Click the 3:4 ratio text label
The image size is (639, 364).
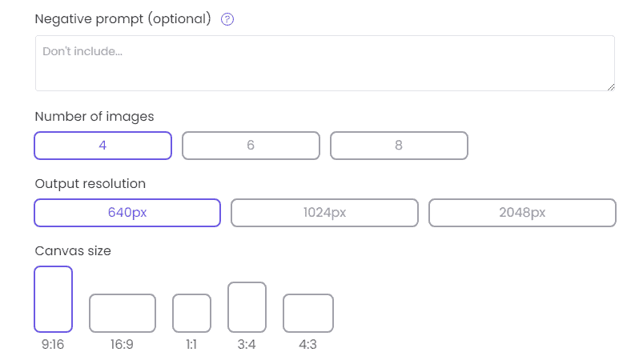(247, 345)
